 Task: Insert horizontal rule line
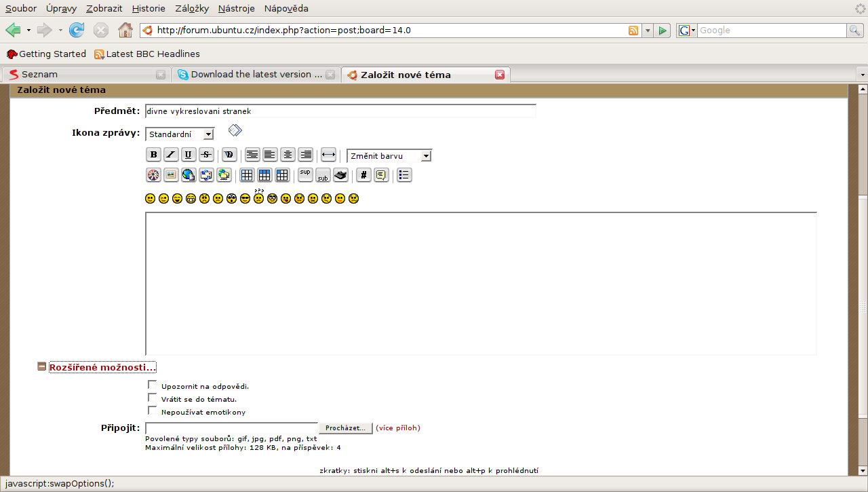click(x=328, y=155)
